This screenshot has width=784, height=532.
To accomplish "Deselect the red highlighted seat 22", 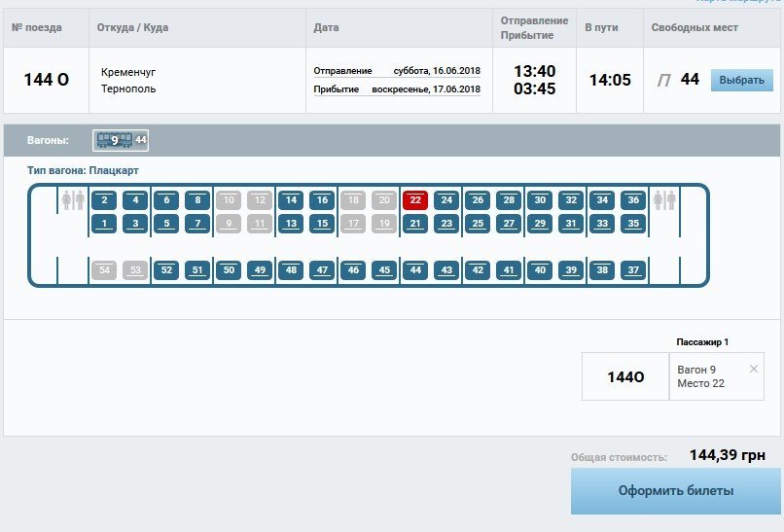I will point(415,200).
